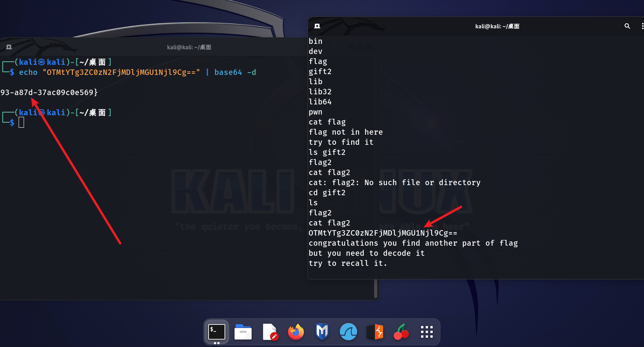Open the Terminal emulator in the dock

pos(217,332)
